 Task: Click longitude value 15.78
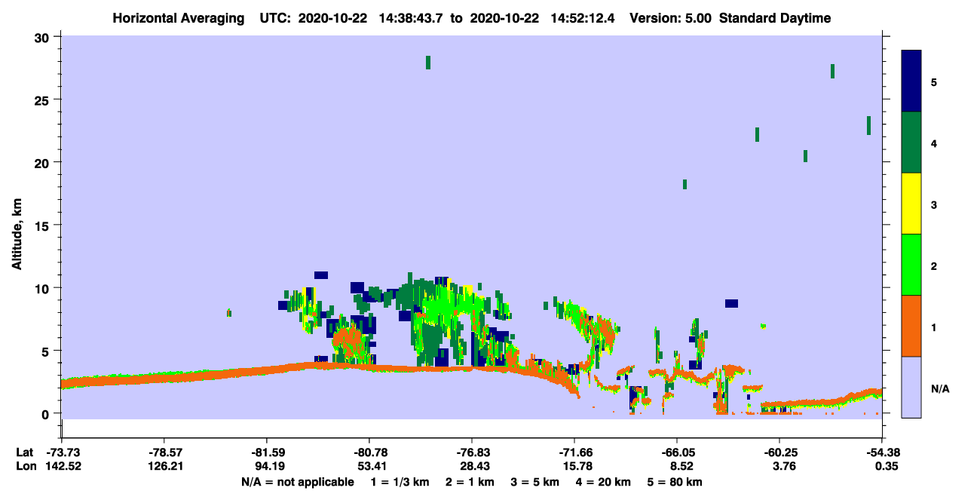click(574, 466)
